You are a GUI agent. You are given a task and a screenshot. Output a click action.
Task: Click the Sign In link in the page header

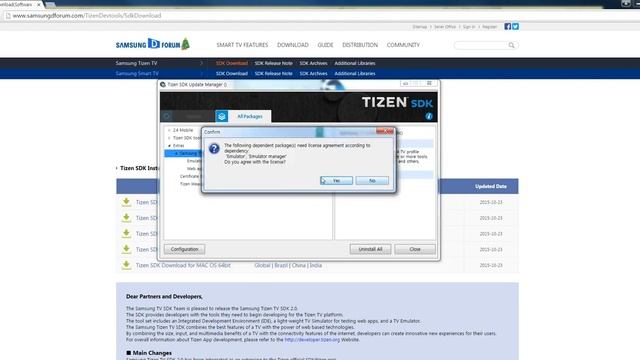469,27
